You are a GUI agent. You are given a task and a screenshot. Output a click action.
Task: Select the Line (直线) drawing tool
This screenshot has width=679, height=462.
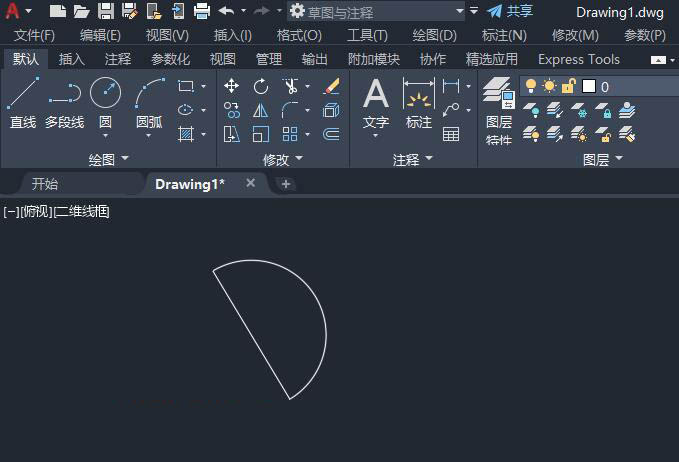coord(23,103)
